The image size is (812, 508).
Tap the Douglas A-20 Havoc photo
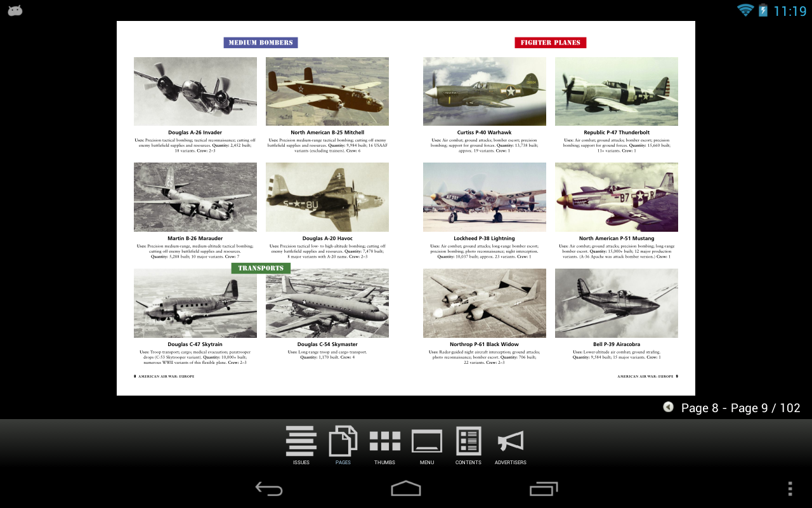[x=327, y=197]
